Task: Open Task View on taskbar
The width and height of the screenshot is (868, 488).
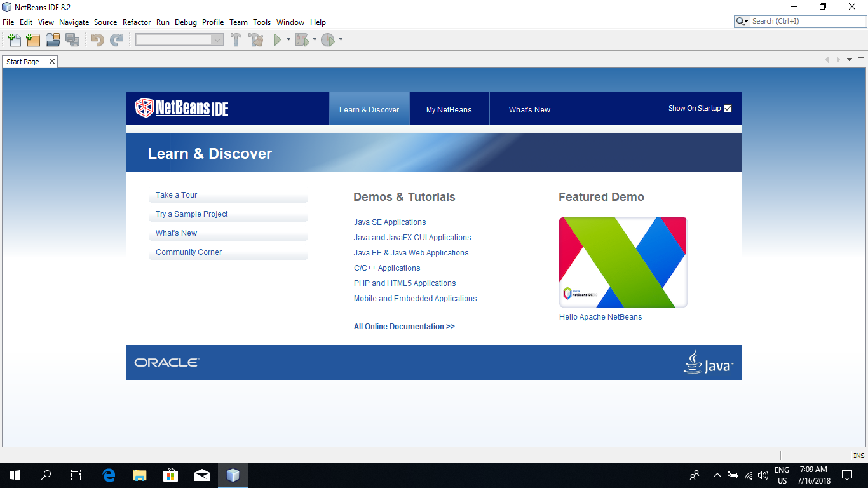Action: point(76,475)
